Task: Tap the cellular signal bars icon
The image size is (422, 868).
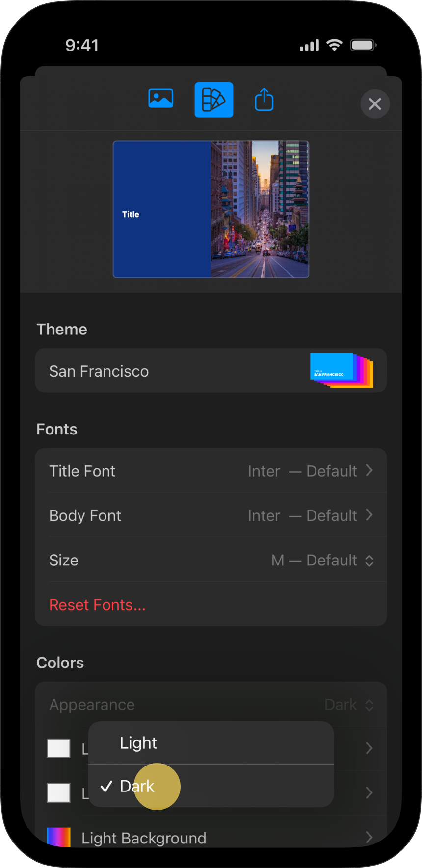Action: coord(309,46)
